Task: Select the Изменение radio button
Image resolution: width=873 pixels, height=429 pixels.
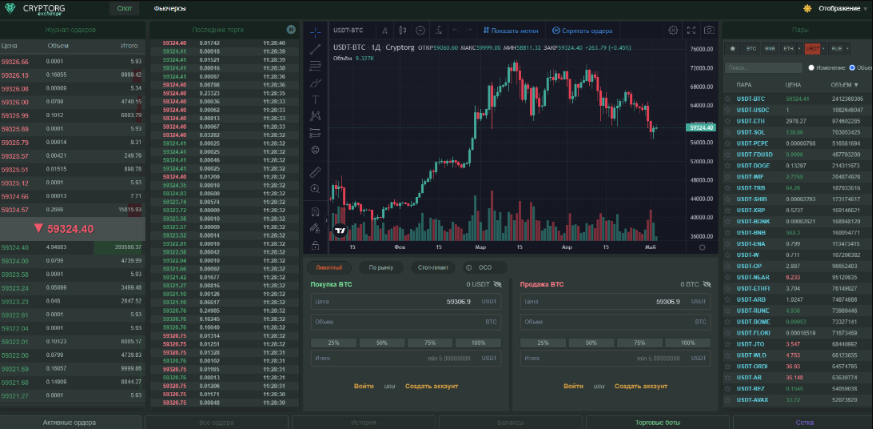Action: (x=811, y=67)
